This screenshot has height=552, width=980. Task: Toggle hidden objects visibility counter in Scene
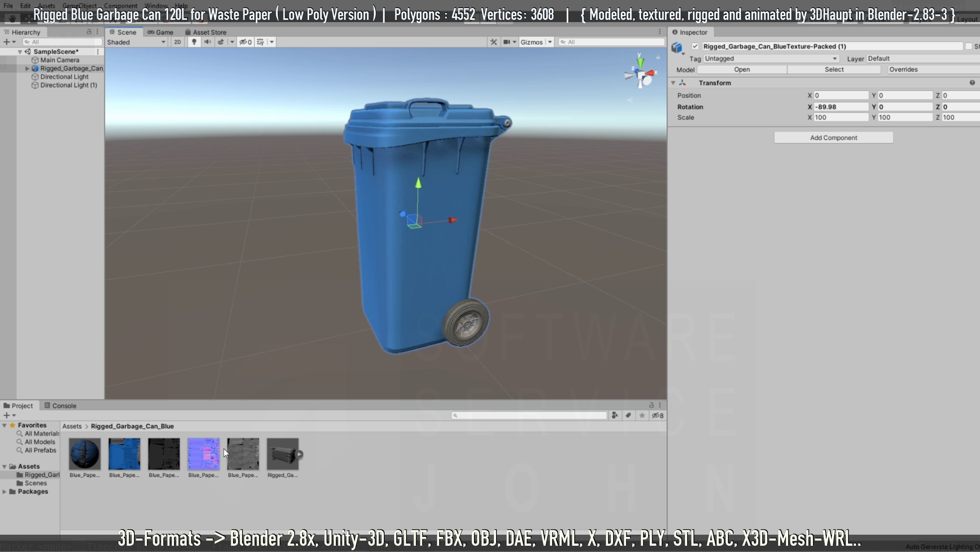pyautogui.click(x=245, y=42)
